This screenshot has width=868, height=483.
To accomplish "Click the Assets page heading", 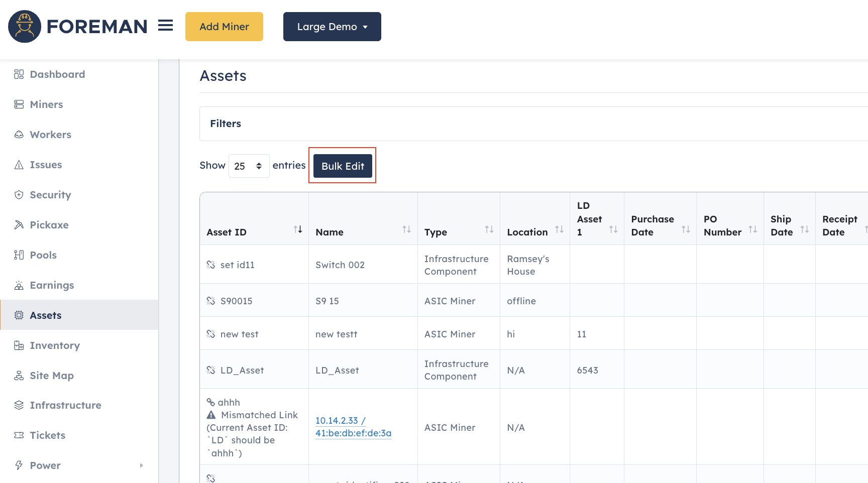I will tap(223, 76).
